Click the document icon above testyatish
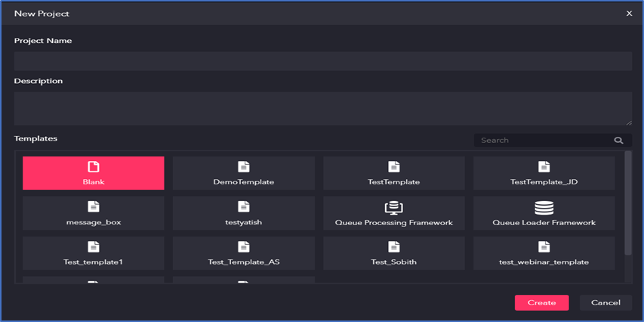The height and width of the screenshot is (322, 644). (x=244, y=207)
